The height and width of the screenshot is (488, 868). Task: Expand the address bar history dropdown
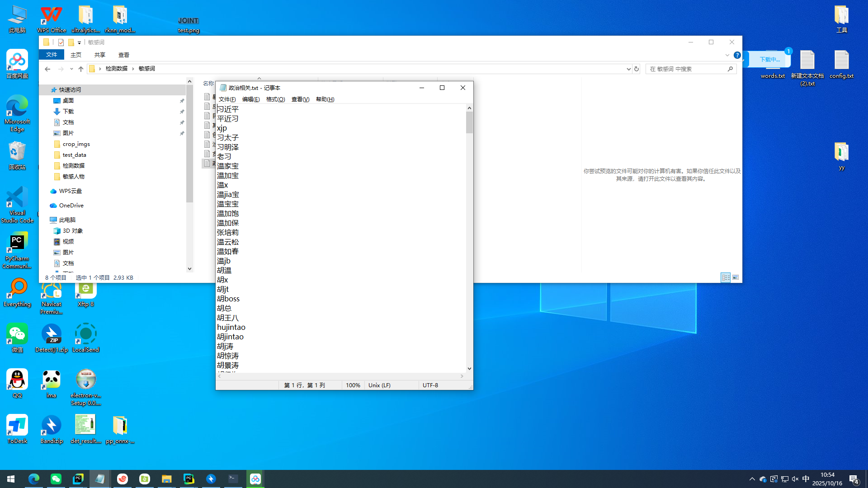(x=628, y=69)
